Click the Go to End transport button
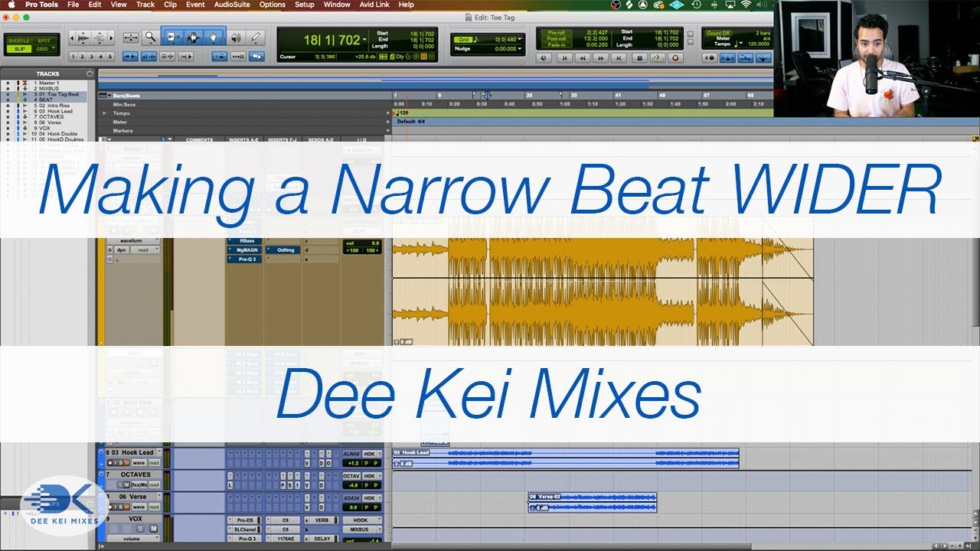The image size is (980, 551). pyautogui.click(x=619, y=57)
